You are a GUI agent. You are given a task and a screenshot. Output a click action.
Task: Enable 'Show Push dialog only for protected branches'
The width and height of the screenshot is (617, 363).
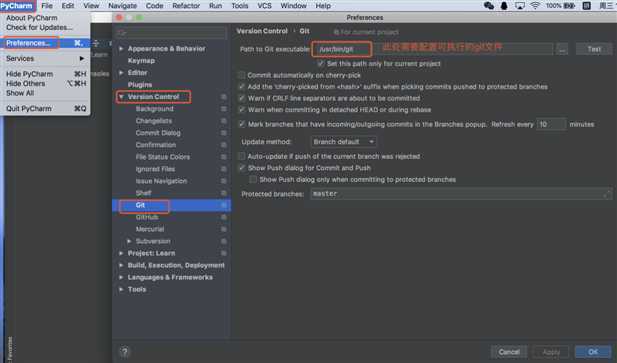(253, 179)
